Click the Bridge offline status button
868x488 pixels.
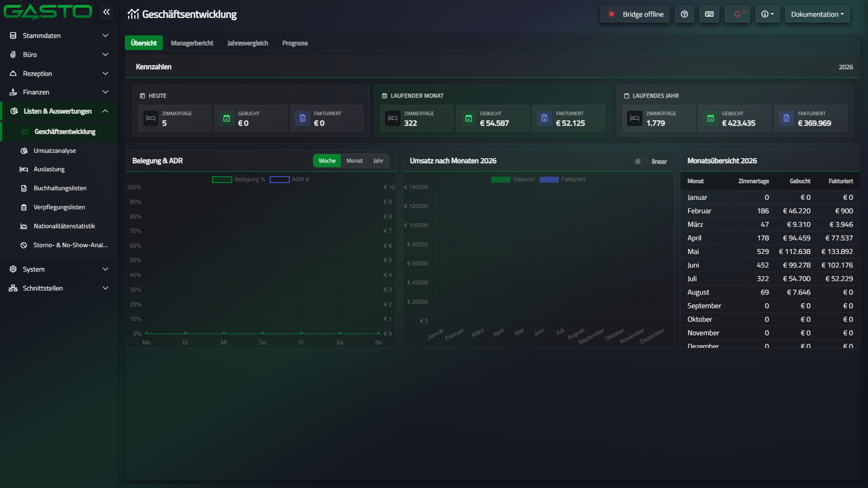[x=635, y=14]
